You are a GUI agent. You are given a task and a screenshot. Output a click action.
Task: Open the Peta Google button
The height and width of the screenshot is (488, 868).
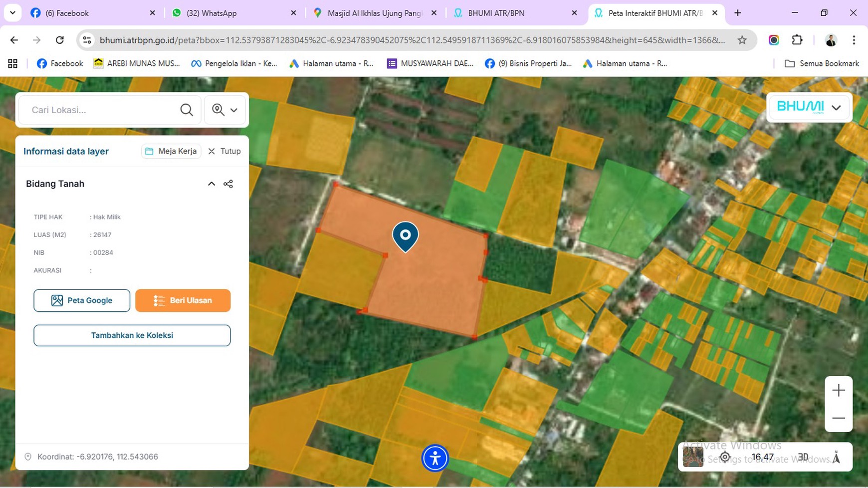(x=81, y=300)
